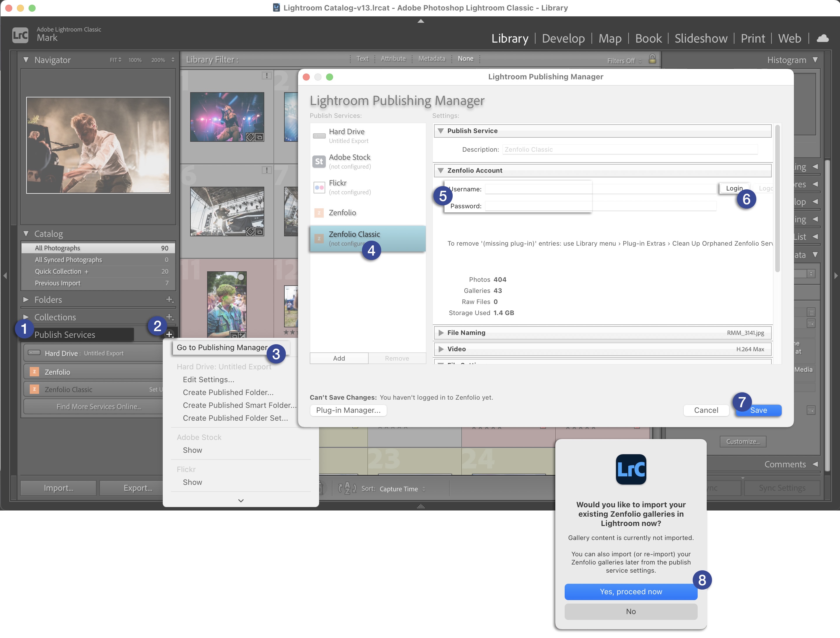
Task: Open the Plug-in Manager button
Action: (348, 410)
